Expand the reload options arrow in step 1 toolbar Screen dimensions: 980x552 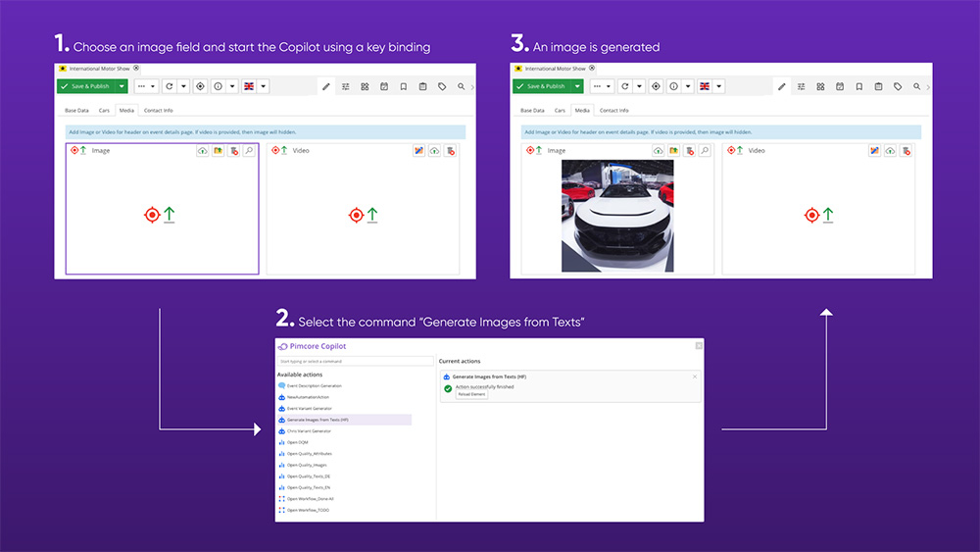(183, 86)
